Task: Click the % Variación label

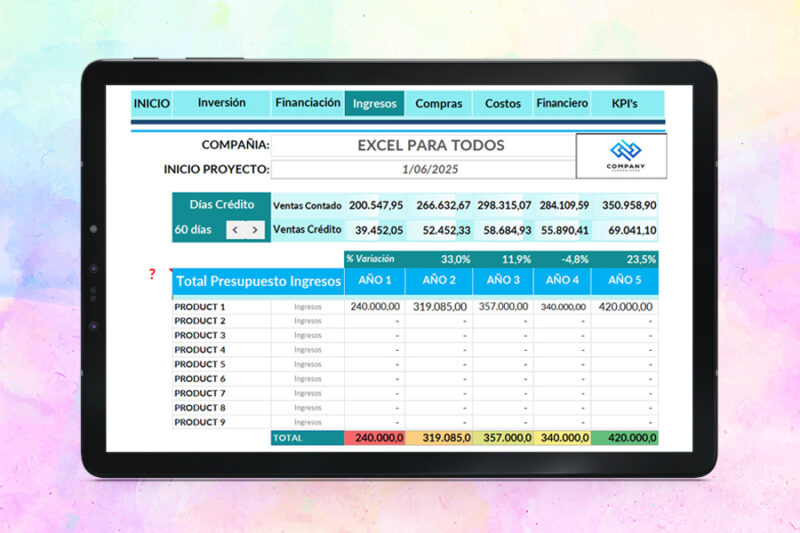Action: pos(370,259)
